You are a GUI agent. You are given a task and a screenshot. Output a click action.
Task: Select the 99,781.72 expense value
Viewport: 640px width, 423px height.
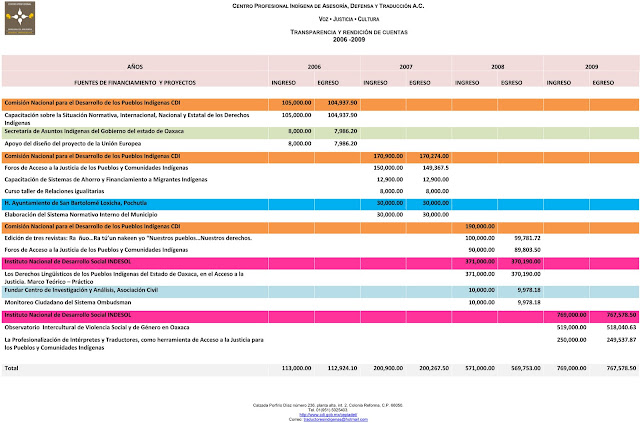527,238
